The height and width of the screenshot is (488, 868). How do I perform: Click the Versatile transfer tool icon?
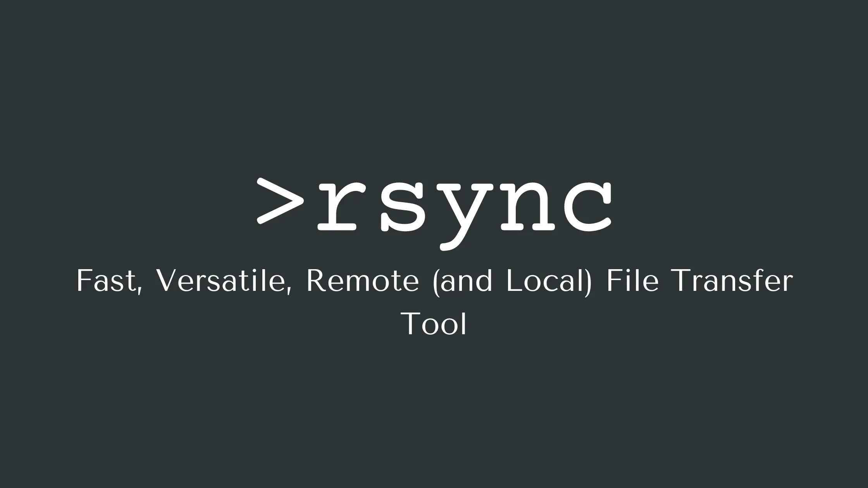tap(434, 203)
